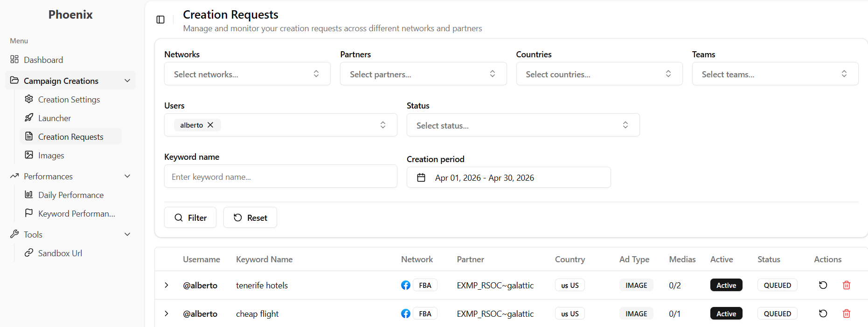Click calendar icon in Creation period

click(421, 177)
